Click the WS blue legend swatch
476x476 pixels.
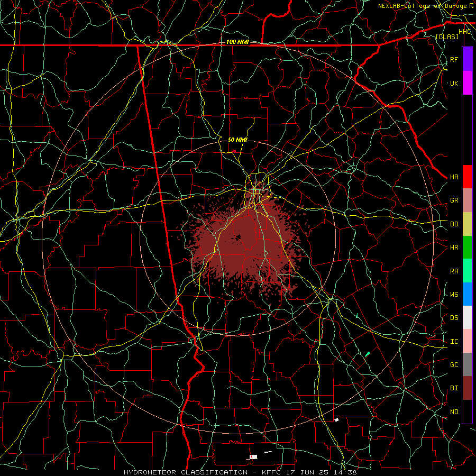(x=467, y=294)
